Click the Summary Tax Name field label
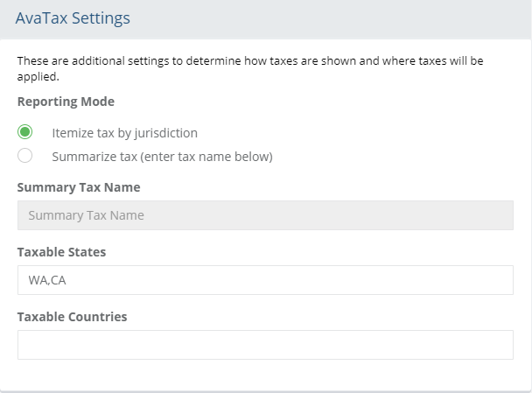Viewport: 532px width, 393px height. point(79,187)
